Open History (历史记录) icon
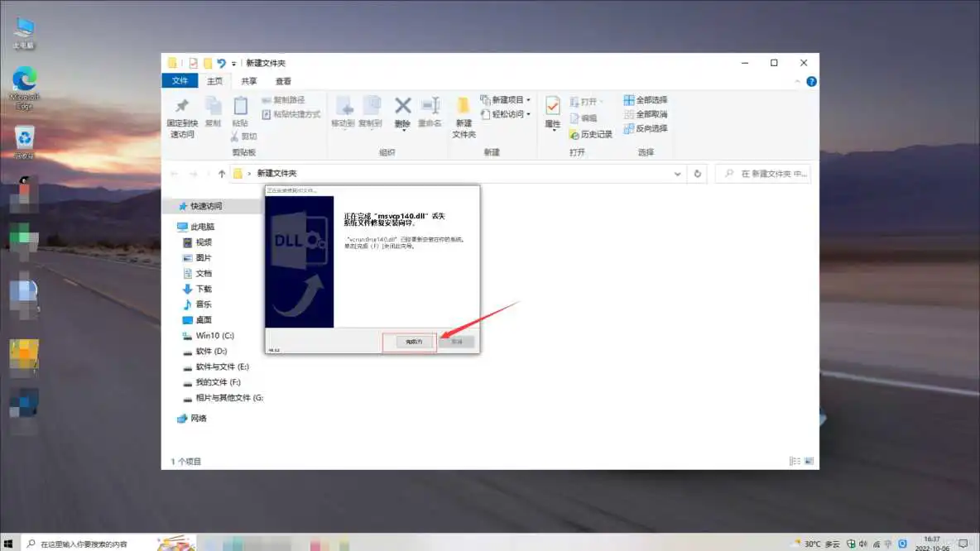980x551 pixels. (x=588, y=134)
